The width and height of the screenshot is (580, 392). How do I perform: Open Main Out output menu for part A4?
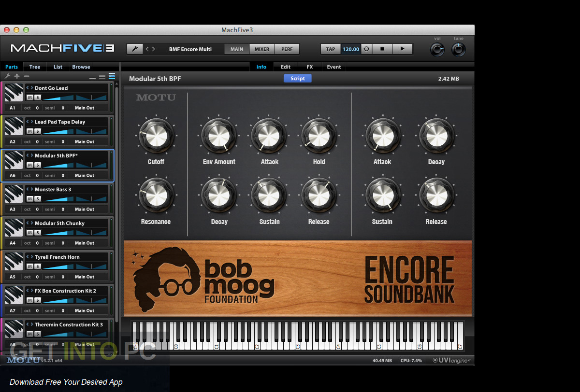pyautogui.click(x=85, y=243)
